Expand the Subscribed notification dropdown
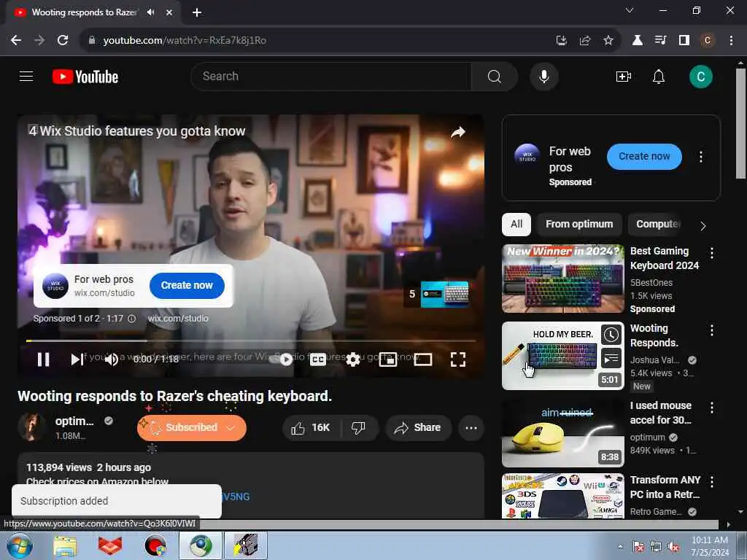 pos(231,427)
